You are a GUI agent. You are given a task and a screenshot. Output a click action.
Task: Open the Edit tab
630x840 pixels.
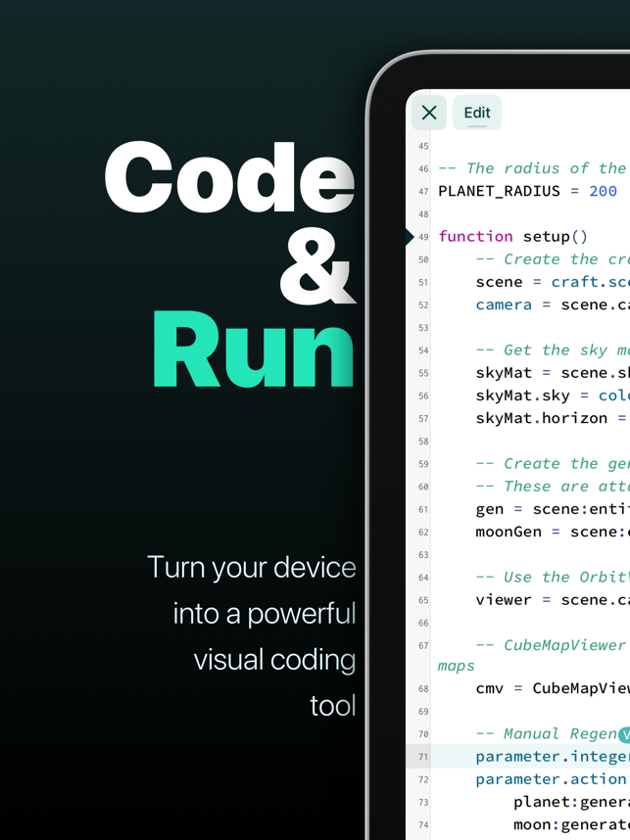tap(477, 113)
